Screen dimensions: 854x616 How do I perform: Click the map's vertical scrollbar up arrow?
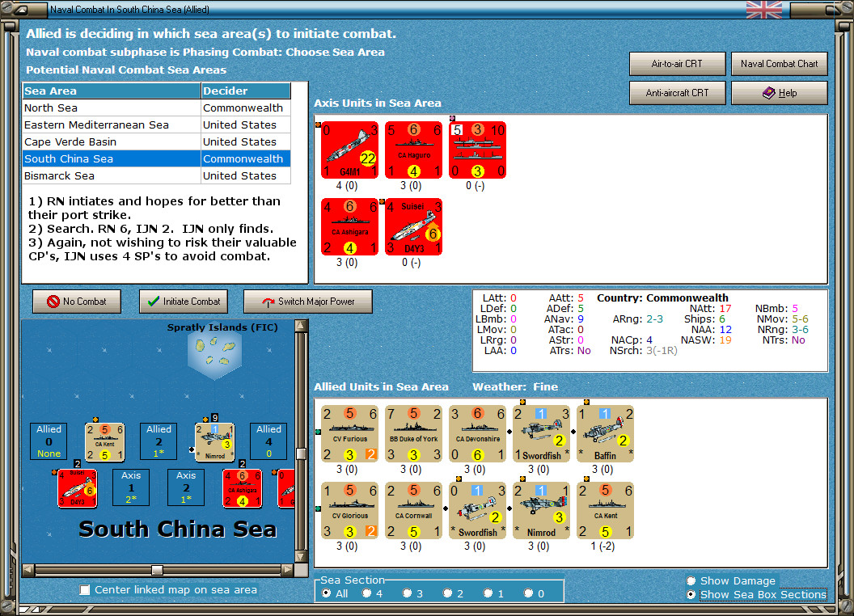coord(301,327)
